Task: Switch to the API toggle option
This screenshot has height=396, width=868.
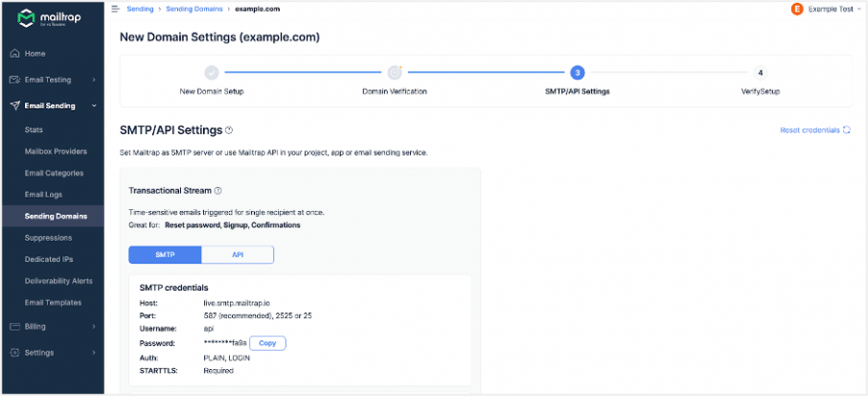Action: [x=238, y=255]
